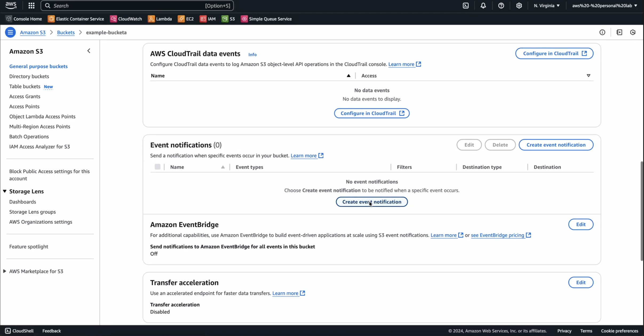Go to the Buckets breadcrumb link

tap(66, 32)
